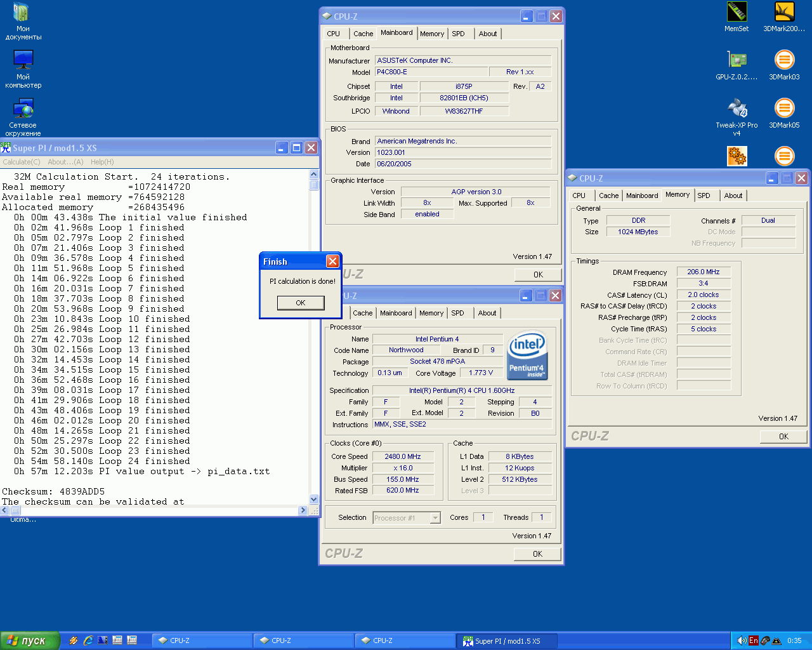This screenshot has width=812, height=650.
Task: Click the BIOS Date field 06/20/2005
Action: point(463,164)
